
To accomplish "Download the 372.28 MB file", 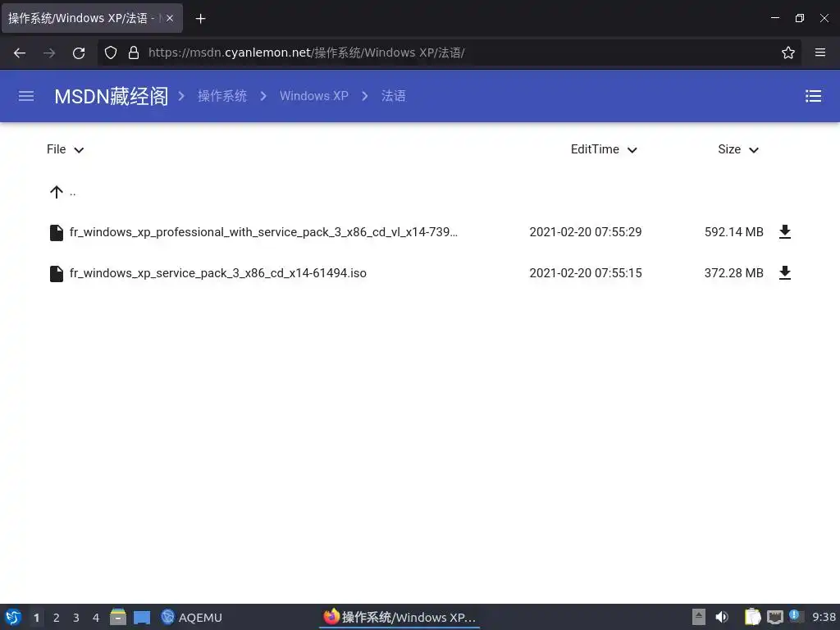I will [x=785, y=273].
